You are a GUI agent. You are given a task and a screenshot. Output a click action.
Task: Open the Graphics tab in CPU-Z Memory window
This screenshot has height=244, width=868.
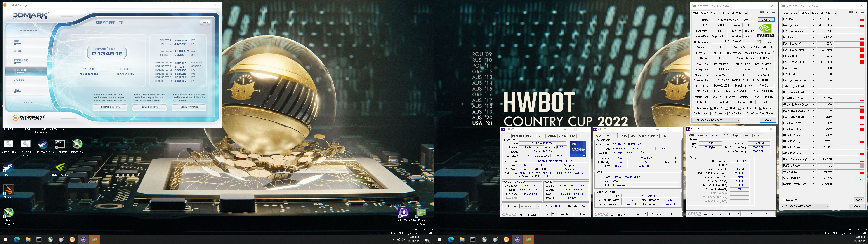pyautogui.click(x=737, y=136)
